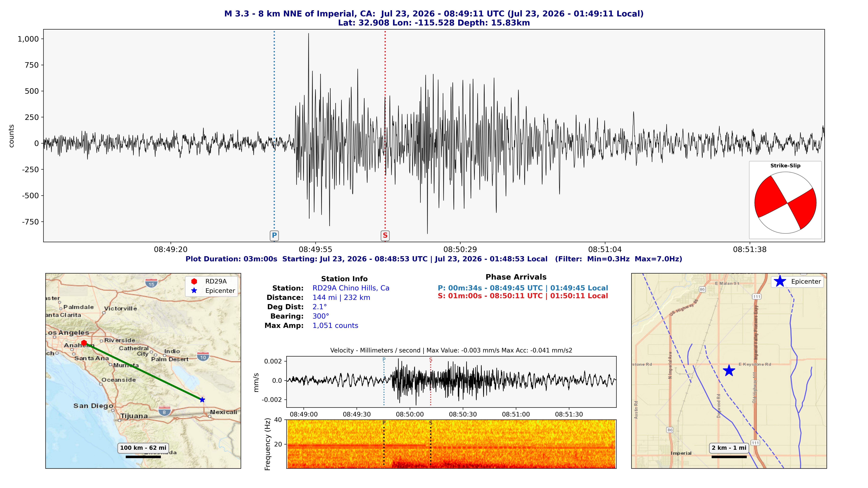Click the 111 shield near the local map's top
The image size is (868, 488).
click(x=757, y=297)
